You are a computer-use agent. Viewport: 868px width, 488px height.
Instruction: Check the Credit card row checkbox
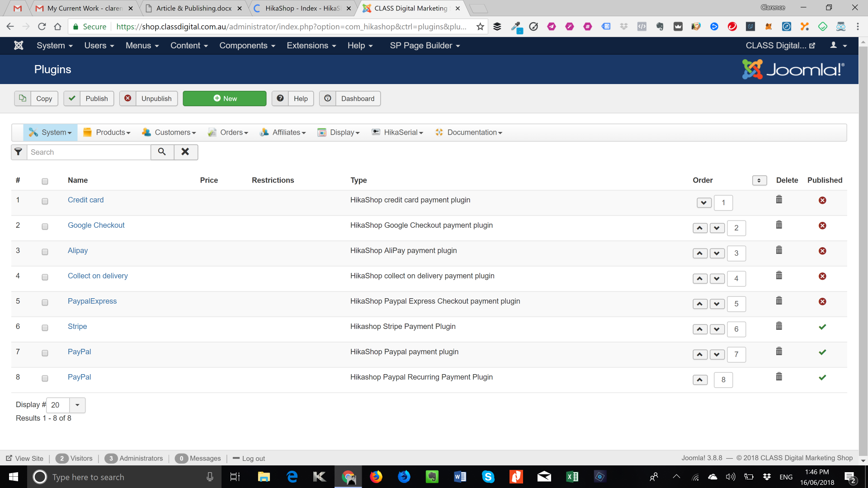(x=45, y=201)
